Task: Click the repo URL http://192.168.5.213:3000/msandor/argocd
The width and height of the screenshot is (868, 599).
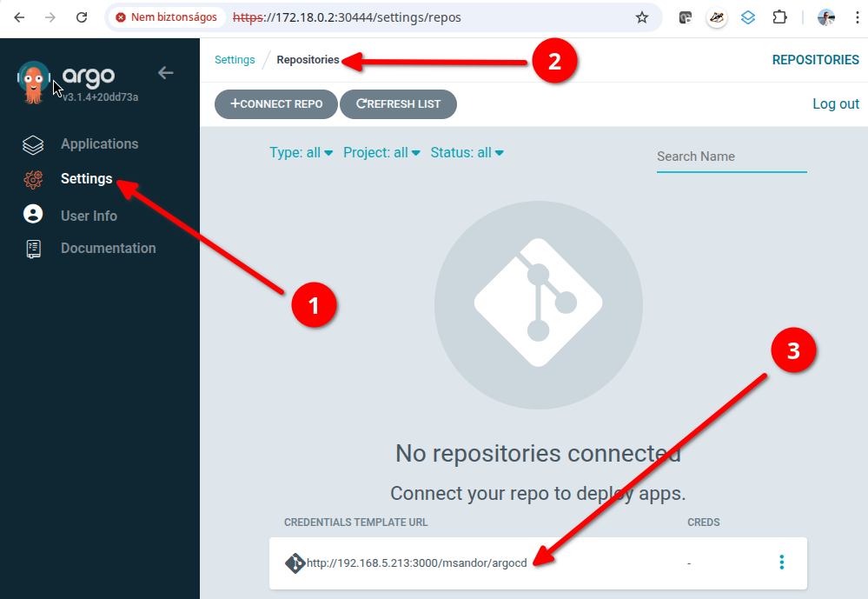Action: (417, 563)
